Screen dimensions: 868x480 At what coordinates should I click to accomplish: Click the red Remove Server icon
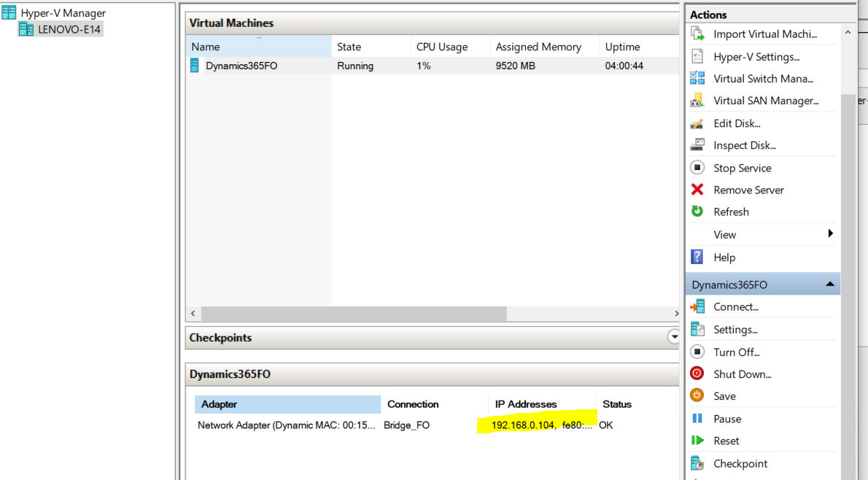pos(697,190)
